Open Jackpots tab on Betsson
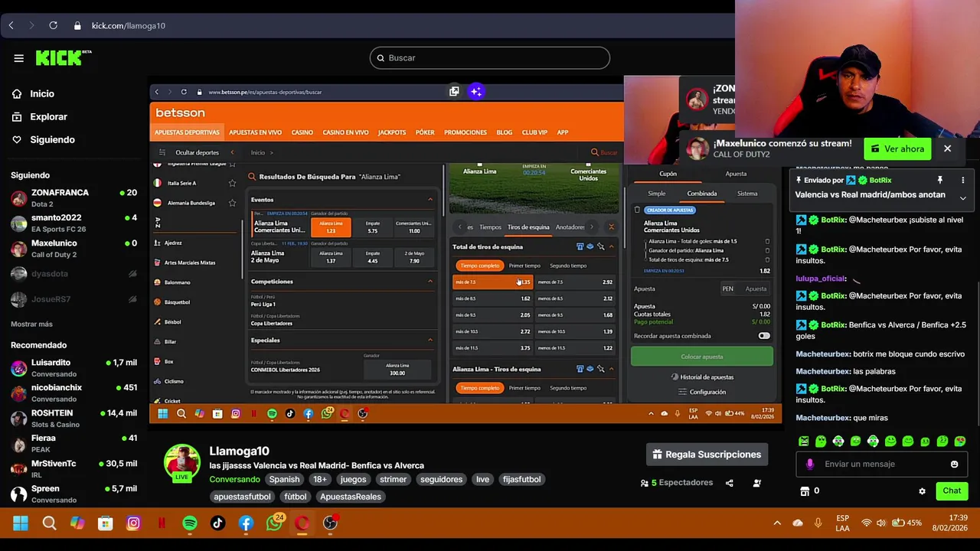Image resolution: width=980 pixels, height=551 pixels. coord(391,132)
